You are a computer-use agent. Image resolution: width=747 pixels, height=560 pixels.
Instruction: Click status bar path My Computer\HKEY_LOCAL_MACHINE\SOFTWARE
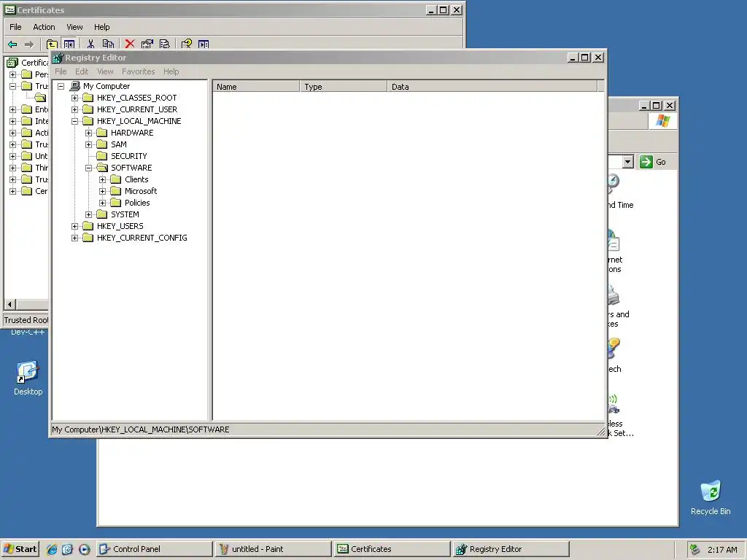coord(141,429)
